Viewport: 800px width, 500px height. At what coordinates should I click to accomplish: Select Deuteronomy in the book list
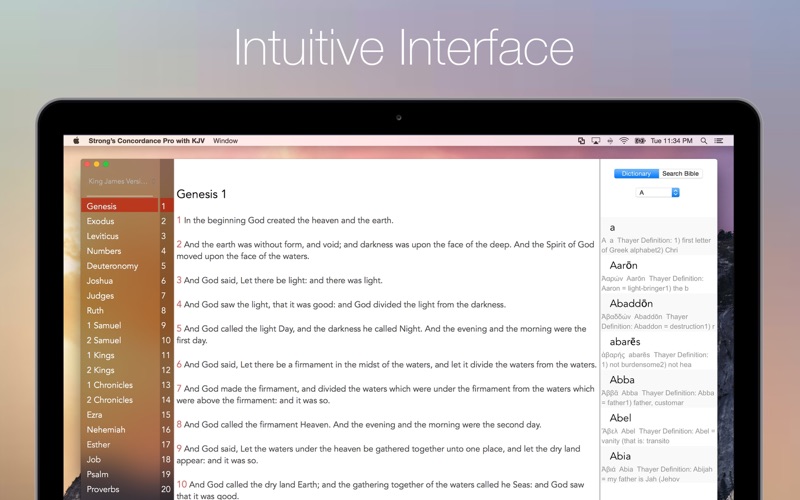click(120, 266)
